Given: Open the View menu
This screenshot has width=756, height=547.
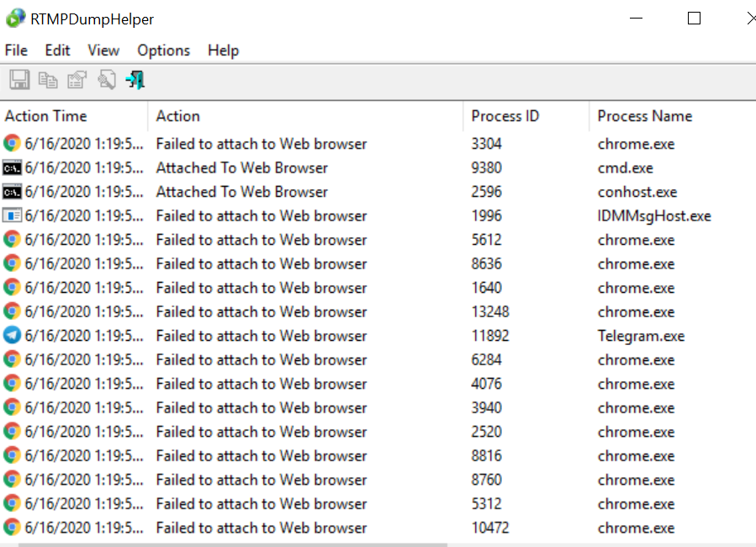Looking at the screenshot, I should 103,50.
